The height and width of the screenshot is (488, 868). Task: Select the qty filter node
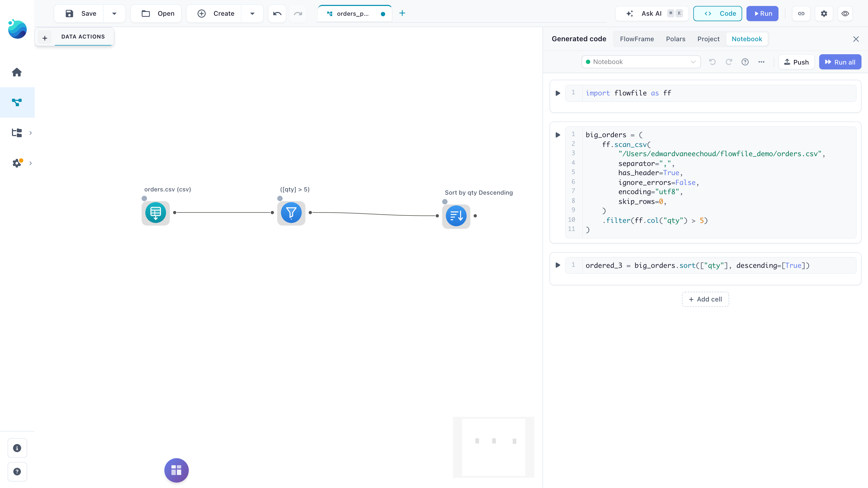291,213
